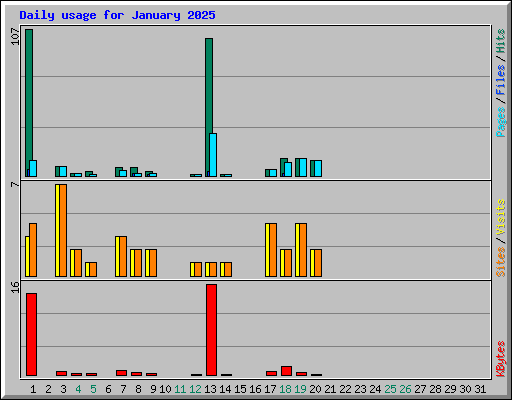
Task: Select the orange Sites bar for day 19
Action: click(x=303, y=250)
